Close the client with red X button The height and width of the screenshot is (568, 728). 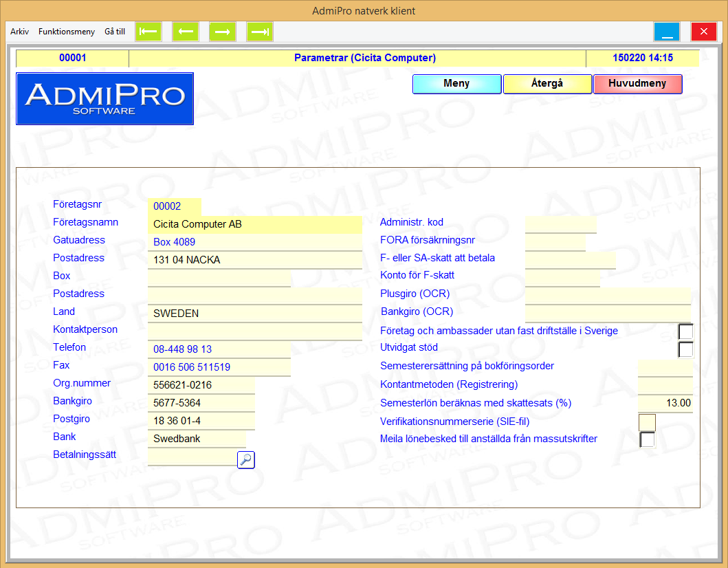point(703,32)
